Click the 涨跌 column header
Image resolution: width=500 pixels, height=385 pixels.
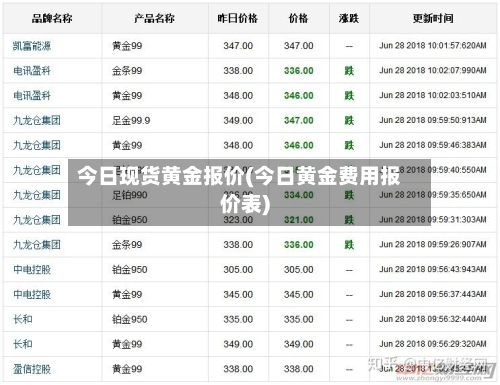coord(349,18)
